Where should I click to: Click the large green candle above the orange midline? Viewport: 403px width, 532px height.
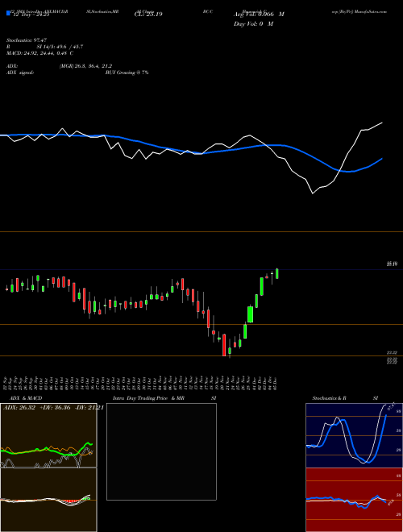pos(251,314)
